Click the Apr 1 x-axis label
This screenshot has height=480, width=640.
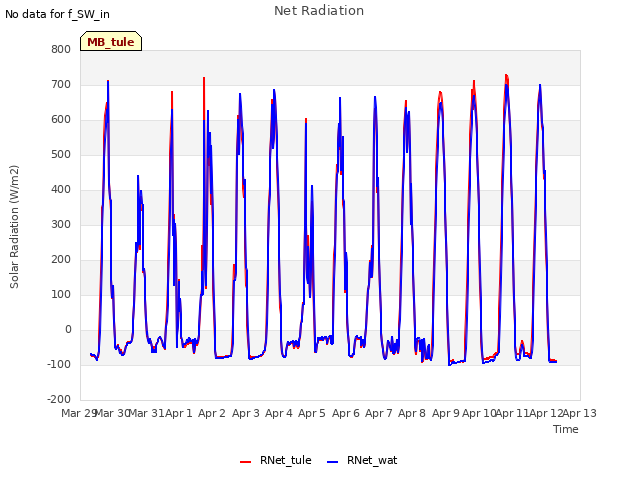point(179,413)
